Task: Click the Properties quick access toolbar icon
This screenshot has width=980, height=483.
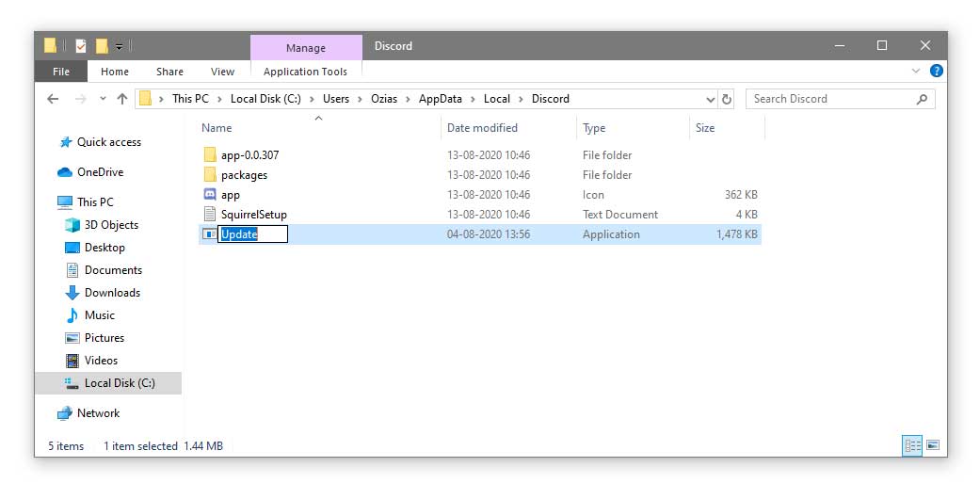Action: pyautogui.click(x=81, y=45)
